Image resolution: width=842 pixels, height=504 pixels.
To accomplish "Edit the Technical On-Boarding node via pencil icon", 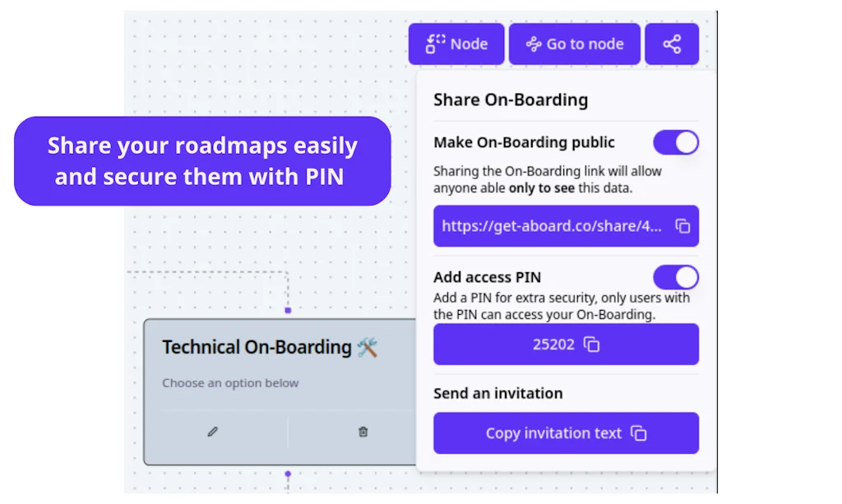I will pos(212,431).
